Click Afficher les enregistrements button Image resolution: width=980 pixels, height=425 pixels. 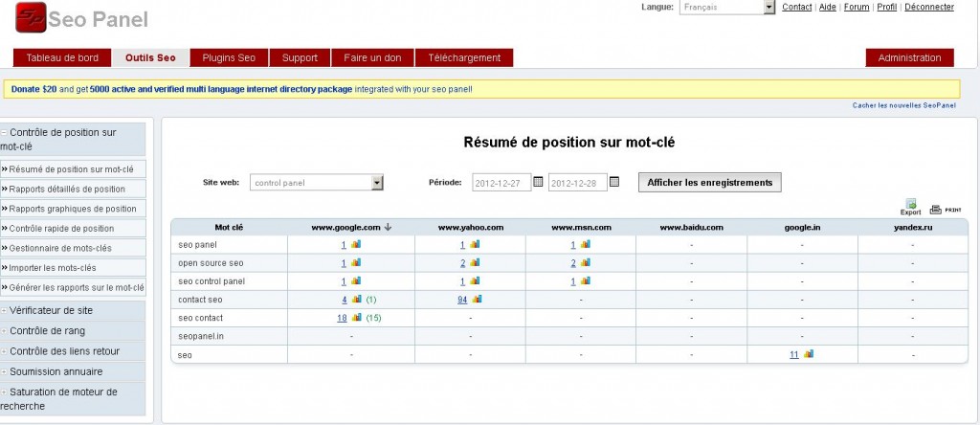coord(709,183)
